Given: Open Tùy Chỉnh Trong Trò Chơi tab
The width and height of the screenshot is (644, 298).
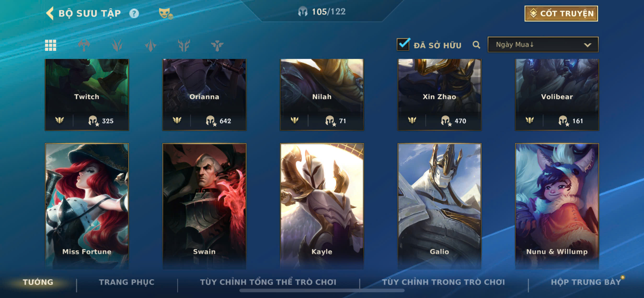Looking at the screenshot, I should click(443, 282).
